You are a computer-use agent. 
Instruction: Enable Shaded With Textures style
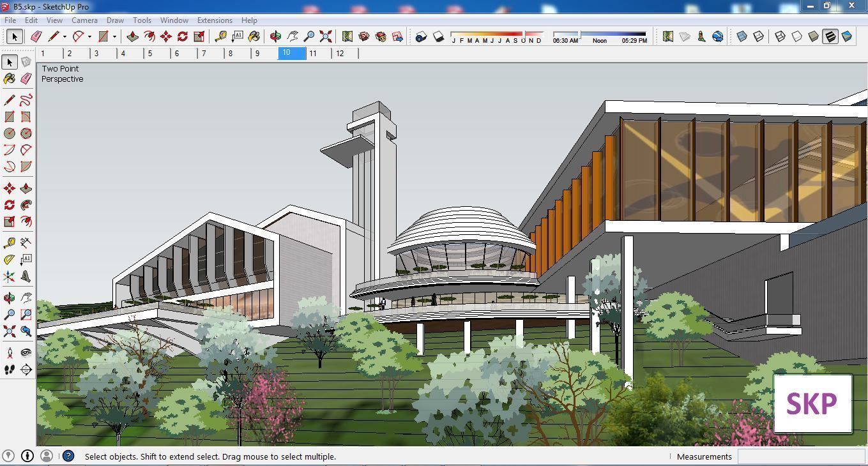pyautogui.click(x=830, y=36)
